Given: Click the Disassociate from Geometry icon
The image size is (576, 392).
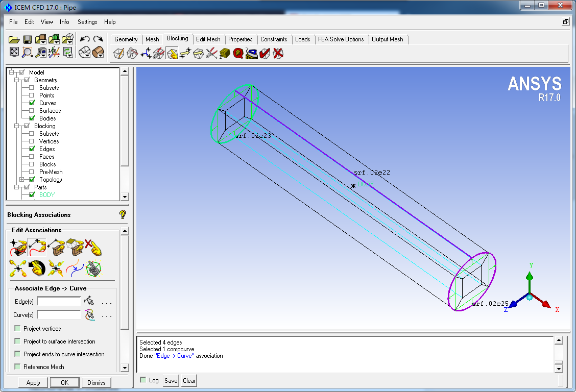Looking at the screenshot, I should pyautogui.click(x=93, y=247).
